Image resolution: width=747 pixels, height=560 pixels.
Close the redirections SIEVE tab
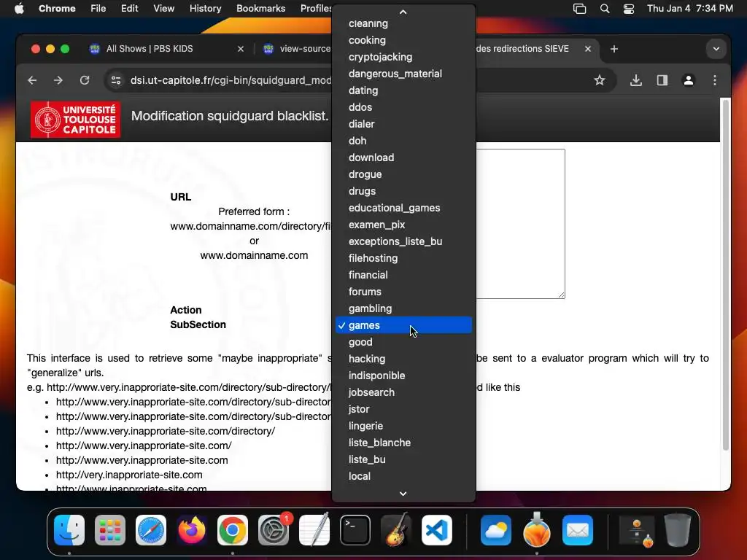pos(588,49)
